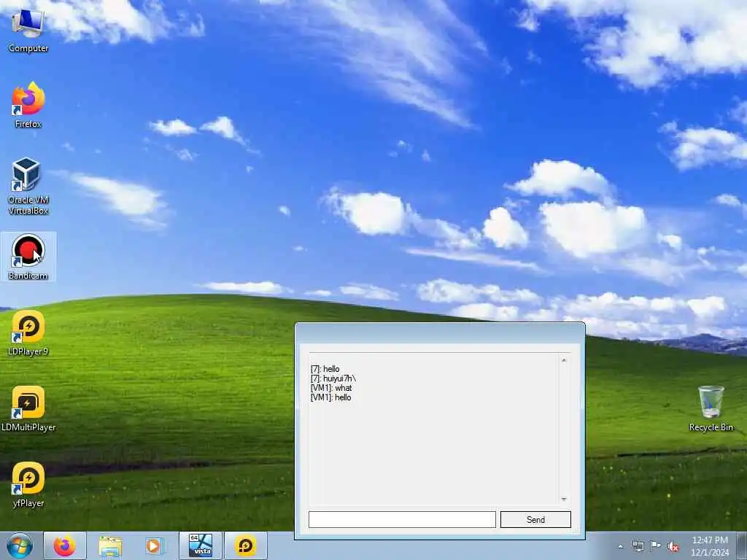Viewport: 747px width, 560px height.
Task: Open the network tray icon
Action: click(x=638, y=547)
